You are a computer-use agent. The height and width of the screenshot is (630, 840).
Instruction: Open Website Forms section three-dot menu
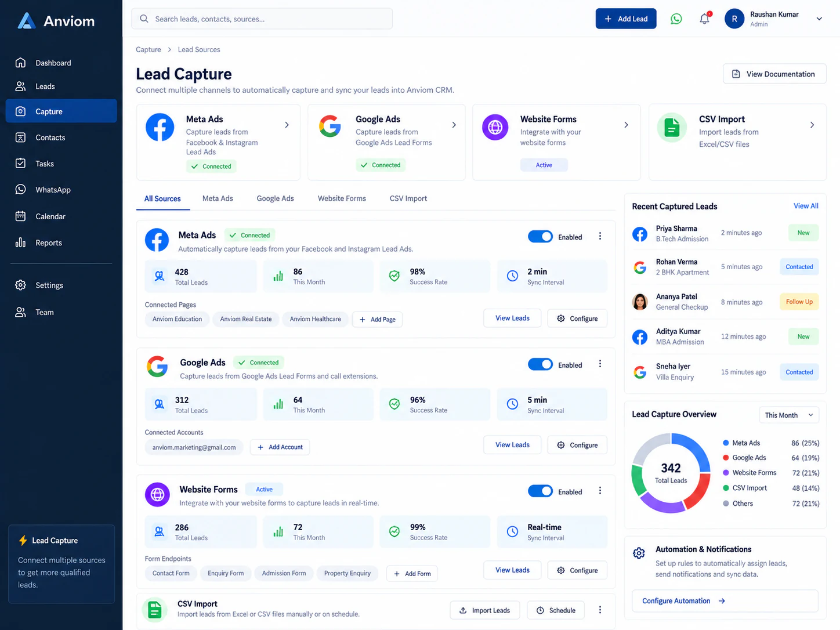click(x=600, y=491)
